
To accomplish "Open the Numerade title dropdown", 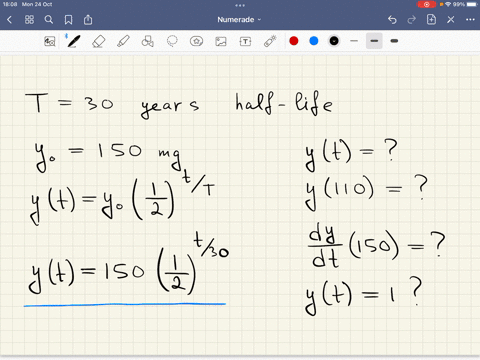I will [239, 20].
